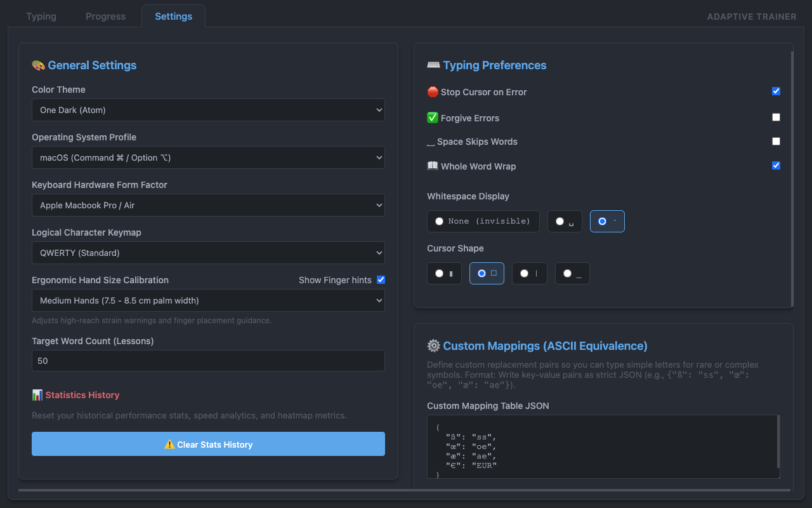The height and width of the screenshot is (508, 812).
Task: Click the horizontal scrollbar at the page bottom
Action: (x=404, y=490)
